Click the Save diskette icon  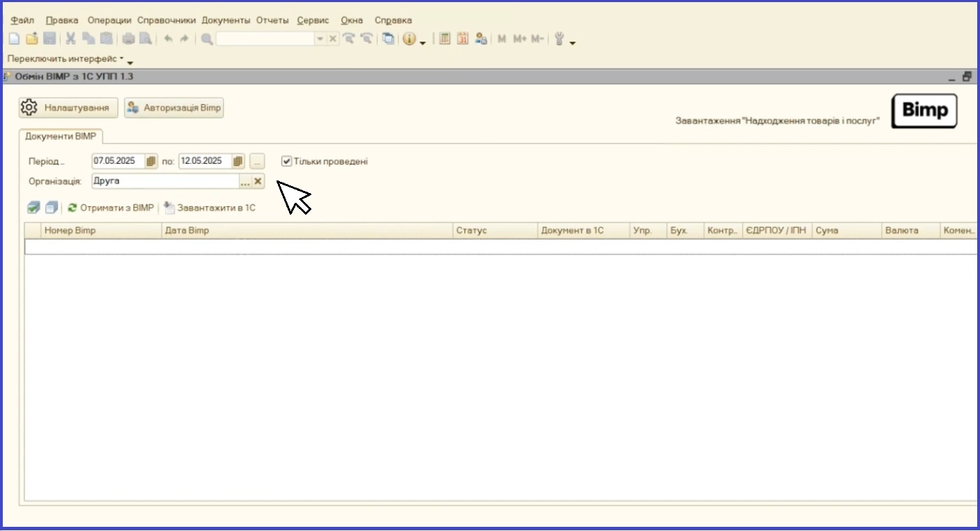pyautogui.click(x=50, y=40)
